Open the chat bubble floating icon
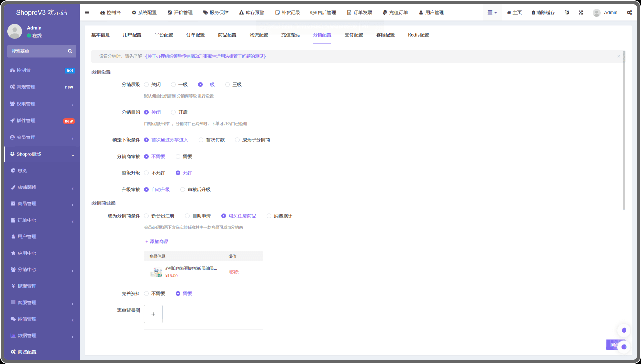Viewport: 641px width, 364px height. (624, 347)
